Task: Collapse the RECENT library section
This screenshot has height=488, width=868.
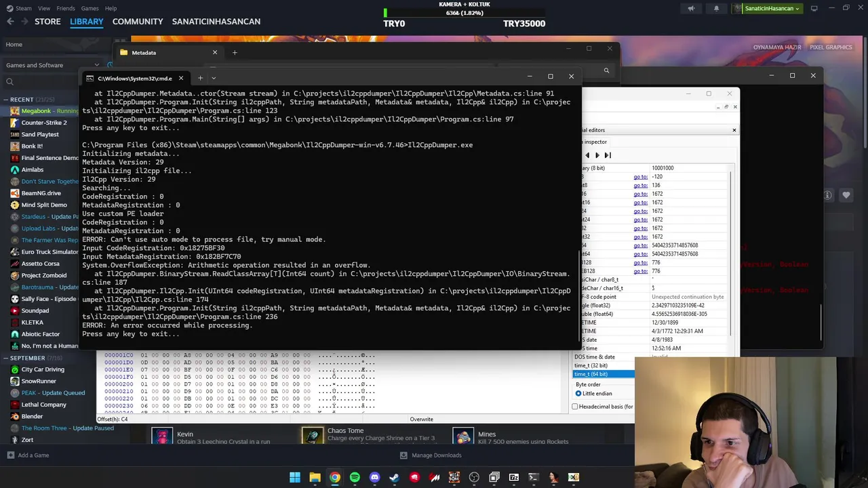Action: pyautogui.click(x=6, y=100)
